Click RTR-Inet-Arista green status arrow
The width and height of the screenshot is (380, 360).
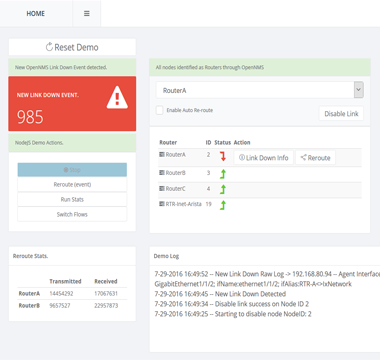tap(223, 205)
